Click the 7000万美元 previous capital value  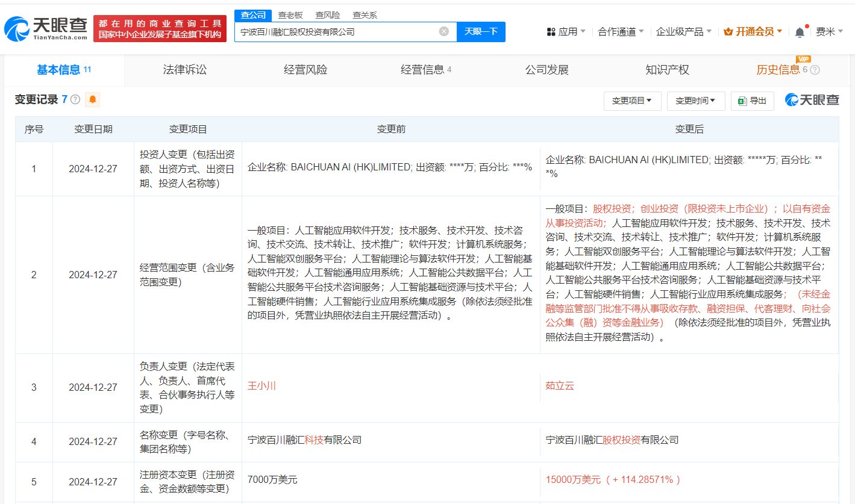(272, 480)
